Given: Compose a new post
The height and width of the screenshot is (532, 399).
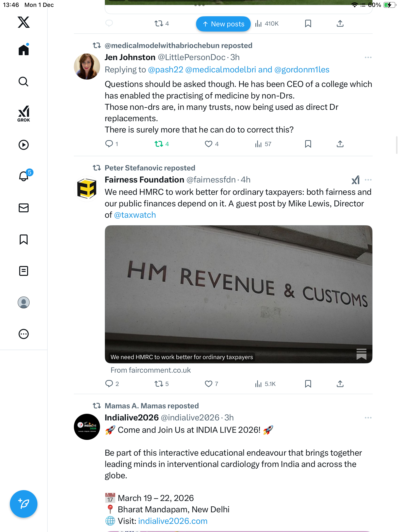Looking at the screenshot, I should point(24,504).
